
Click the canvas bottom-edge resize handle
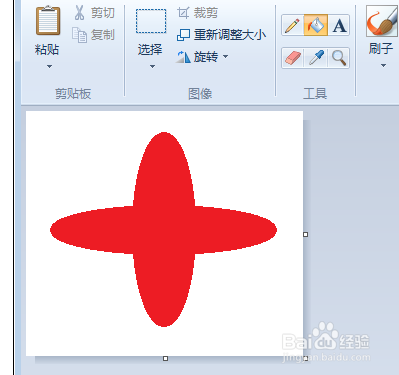[165, 359]
